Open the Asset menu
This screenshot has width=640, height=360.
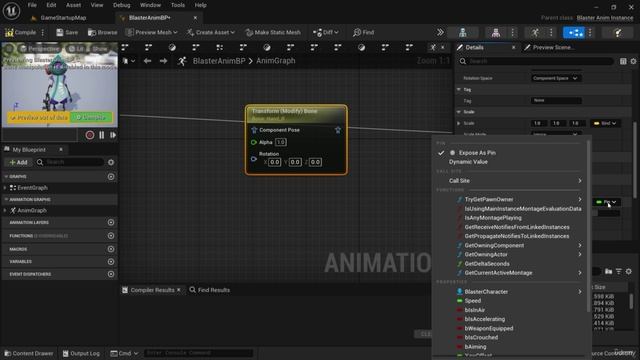(x=73, y=5)
